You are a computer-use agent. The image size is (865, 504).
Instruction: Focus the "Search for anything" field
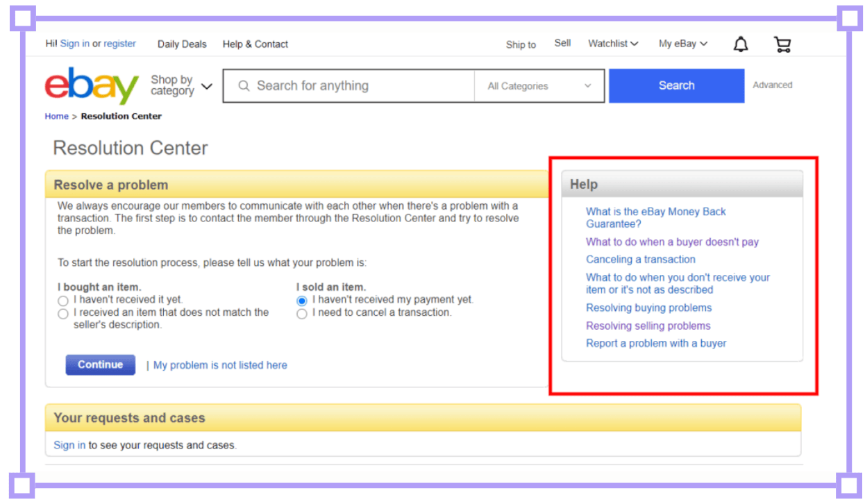pyautogui.click(x=349, y=86)
